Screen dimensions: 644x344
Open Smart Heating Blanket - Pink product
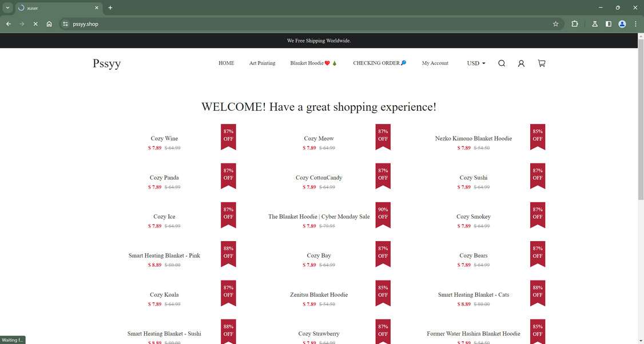tap(164, 255)
